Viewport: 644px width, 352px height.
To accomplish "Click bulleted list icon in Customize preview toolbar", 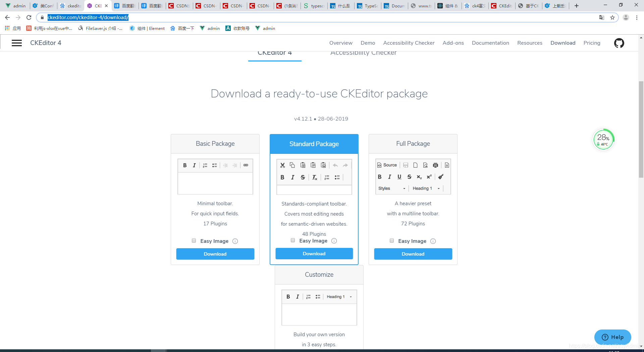I will [x=318, y=297].
